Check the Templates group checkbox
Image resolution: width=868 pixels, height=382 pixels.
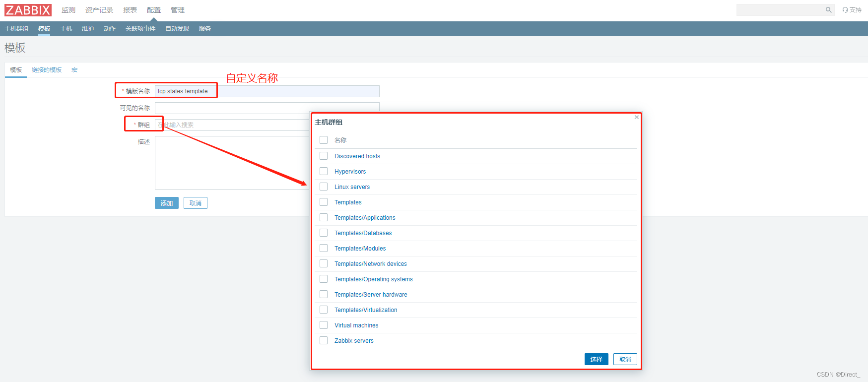[x=324, y=202]
